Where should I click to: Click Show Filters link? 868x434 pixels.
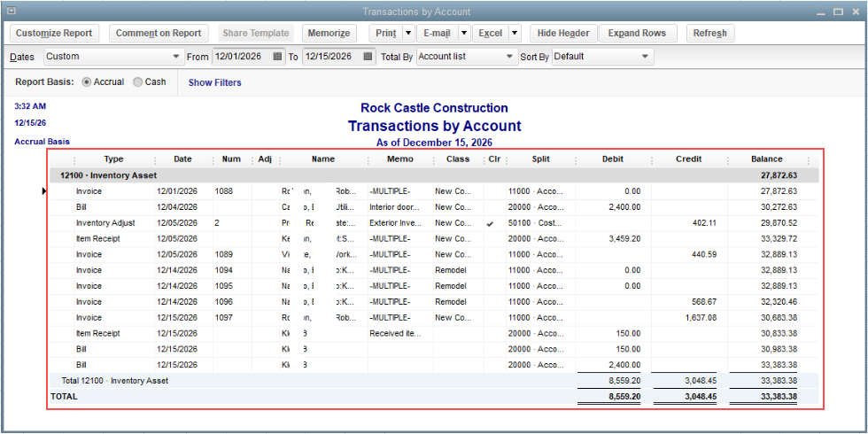214,82
